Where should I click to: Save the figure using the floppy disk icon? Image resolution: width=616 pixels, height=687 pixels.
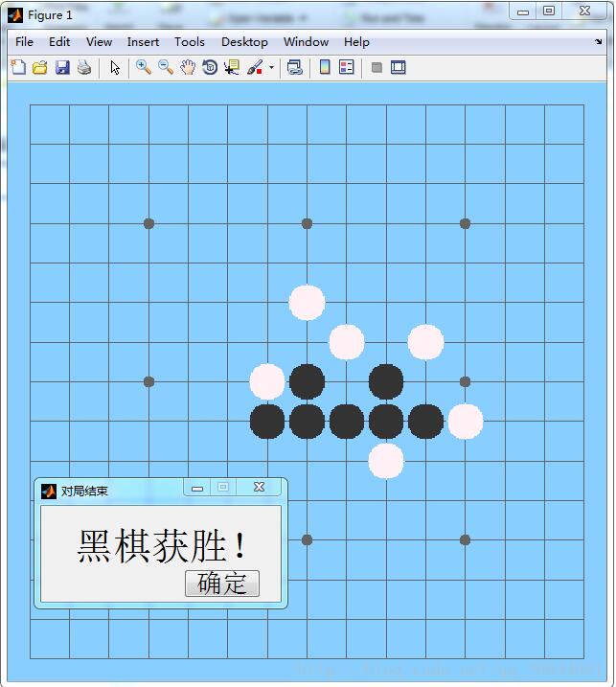(62, 67)
